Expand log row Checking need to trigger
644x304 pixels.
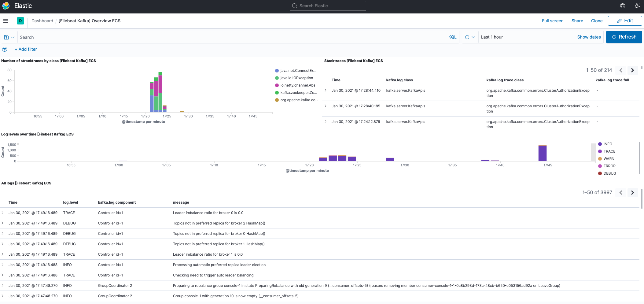click(x=2, y=275)
